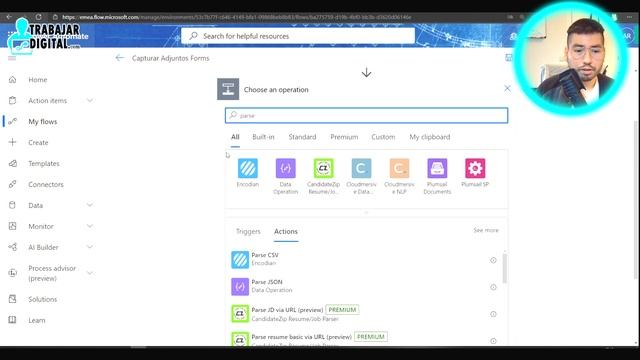Click the See more link
This screenshot has width=640, height=360.
click(486, 230)
